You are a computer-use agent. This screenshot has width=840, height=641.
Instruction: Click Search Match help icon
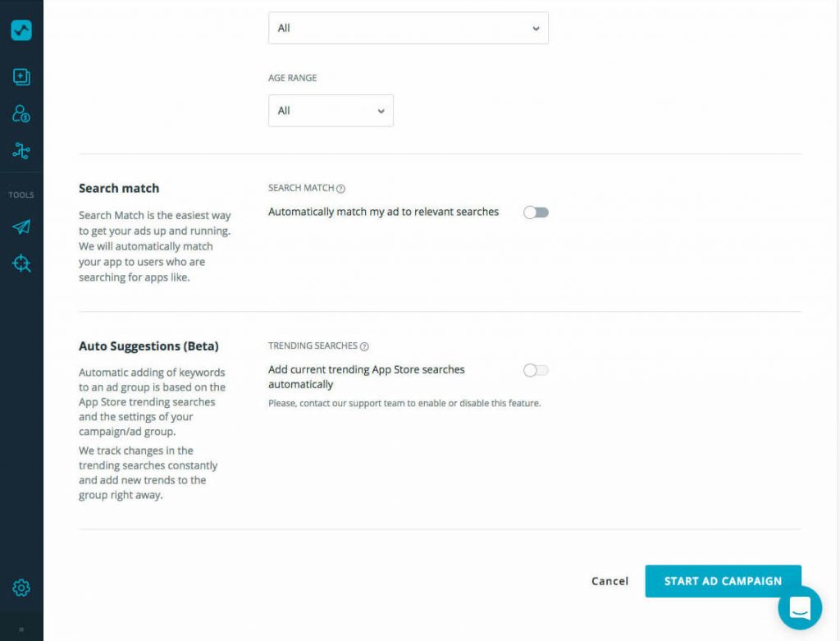pyautogui.click(x=341, y=188)
